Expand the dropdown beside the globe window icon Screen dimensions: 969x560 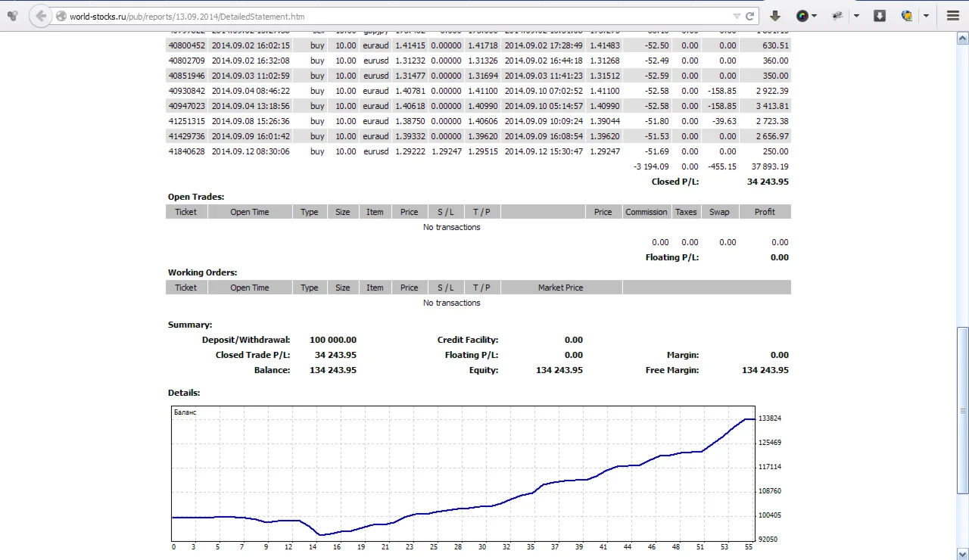pos(926,16)
